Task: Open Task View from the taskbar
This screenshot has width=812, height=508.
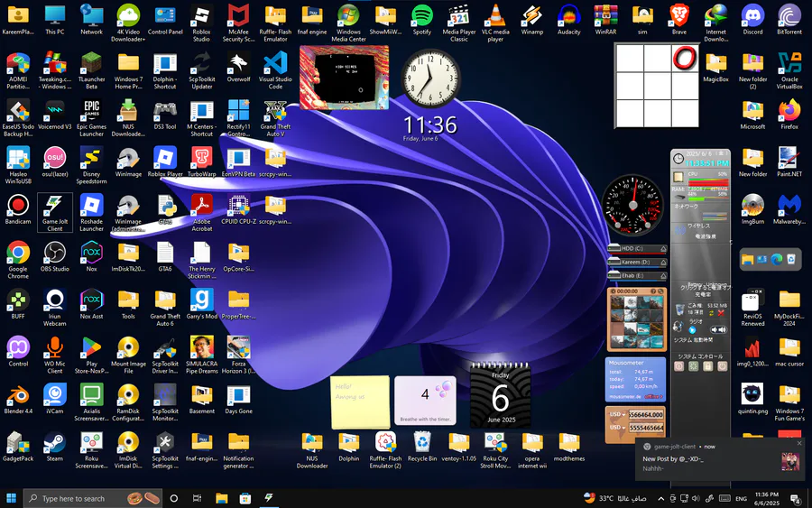Action: pyautogui.click(x=197, y=498)
